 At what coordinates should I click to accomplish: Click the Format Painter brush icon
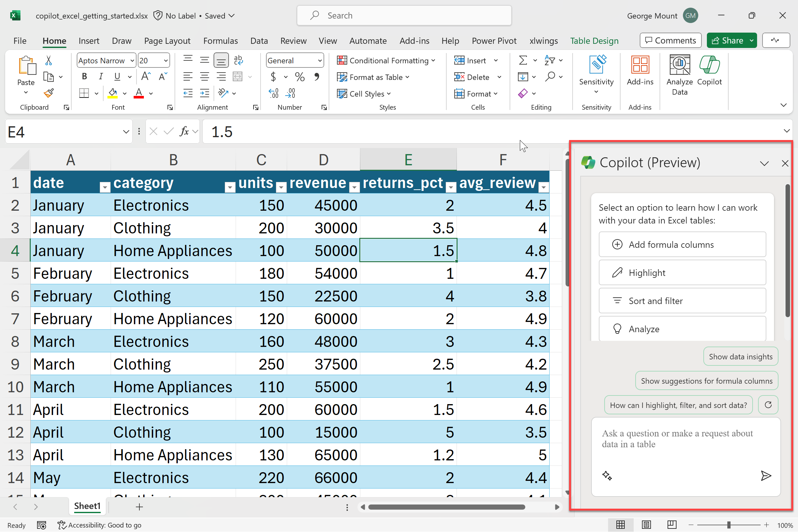click(x=49, y=93)
